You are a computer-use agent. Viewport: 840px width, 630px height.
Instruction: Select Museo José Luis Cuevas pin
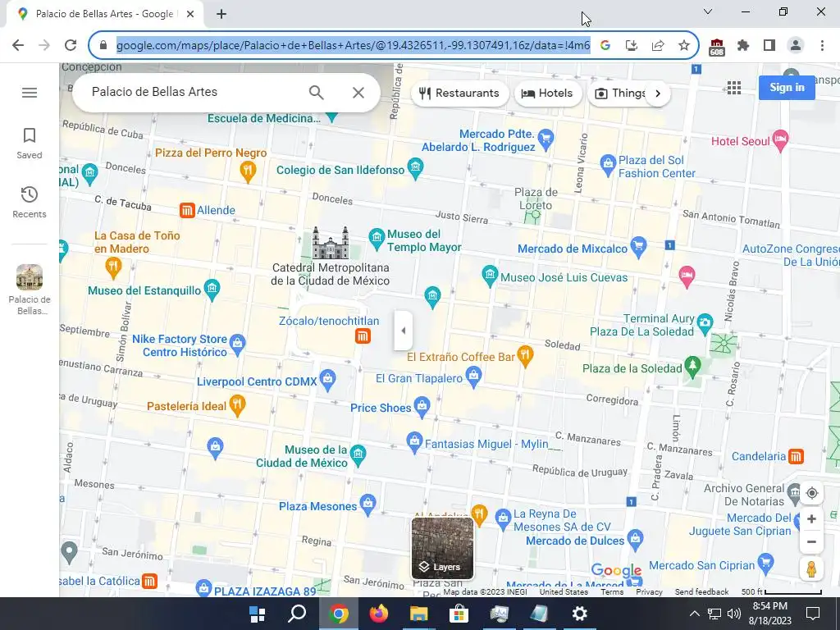(490, 276)
